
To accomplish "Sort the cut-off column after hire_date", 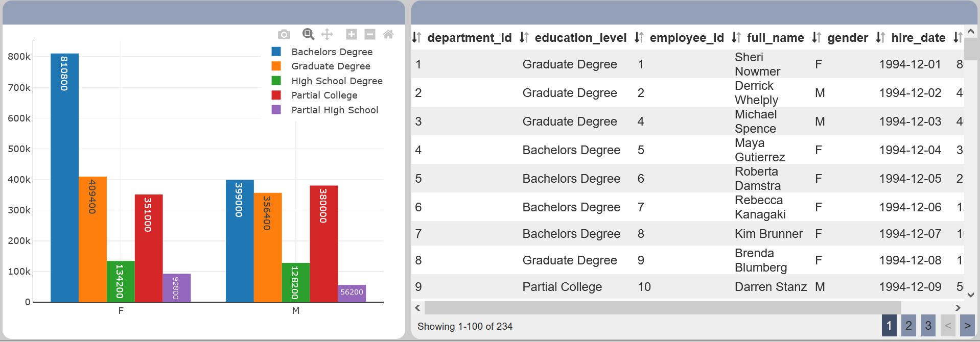I will tap(958, 37).
